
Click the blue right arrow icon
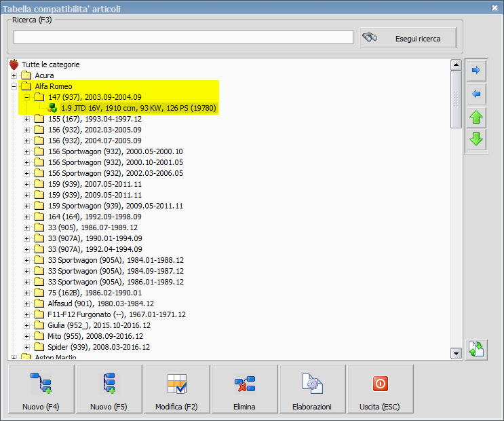click(x=476, y=70)
